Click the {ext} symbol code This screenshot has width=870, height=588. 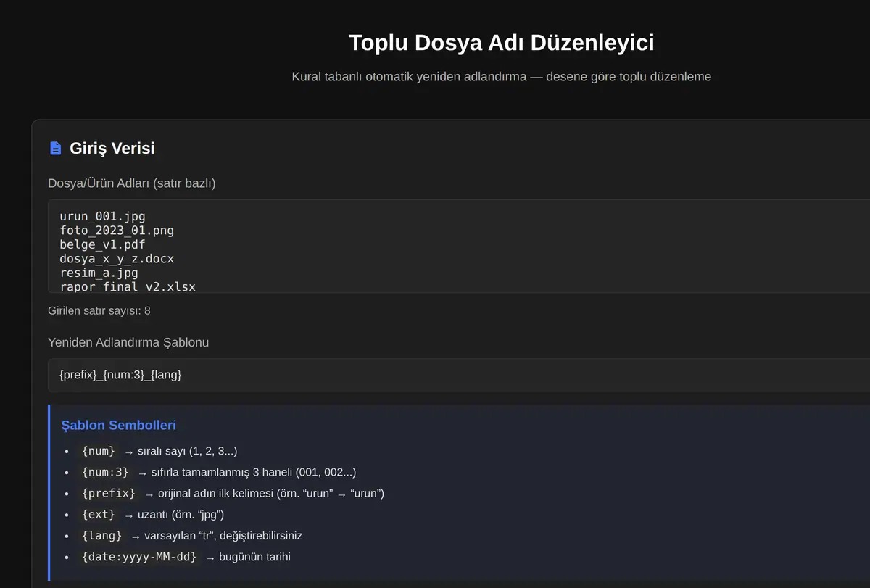click(99, 515)
